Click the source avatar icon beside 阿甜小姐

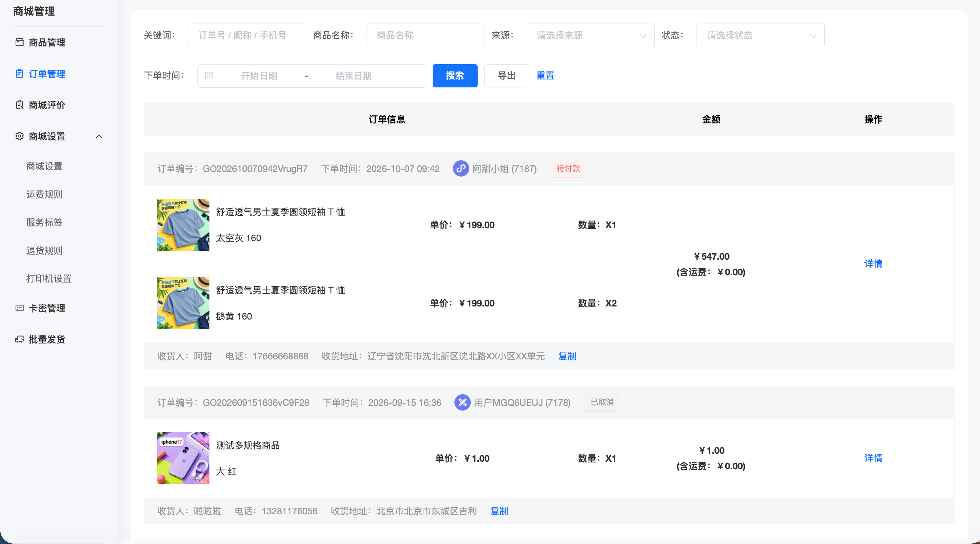pyautogui.click(x=461, y=168)
